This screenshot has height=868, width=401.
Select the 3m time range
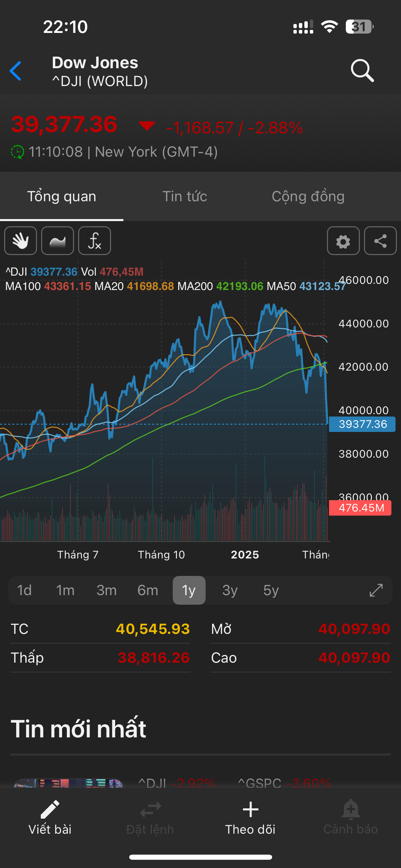tap(107, 590)
